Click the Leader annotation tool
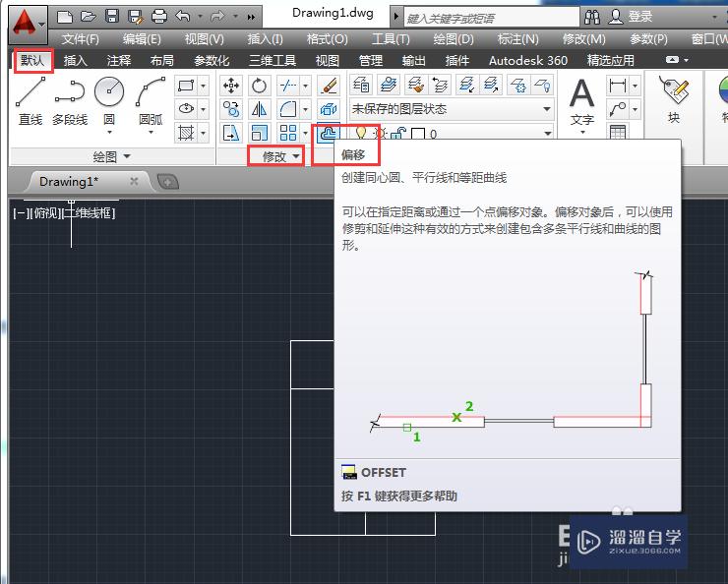728x584 pixels. coord(618,109)
